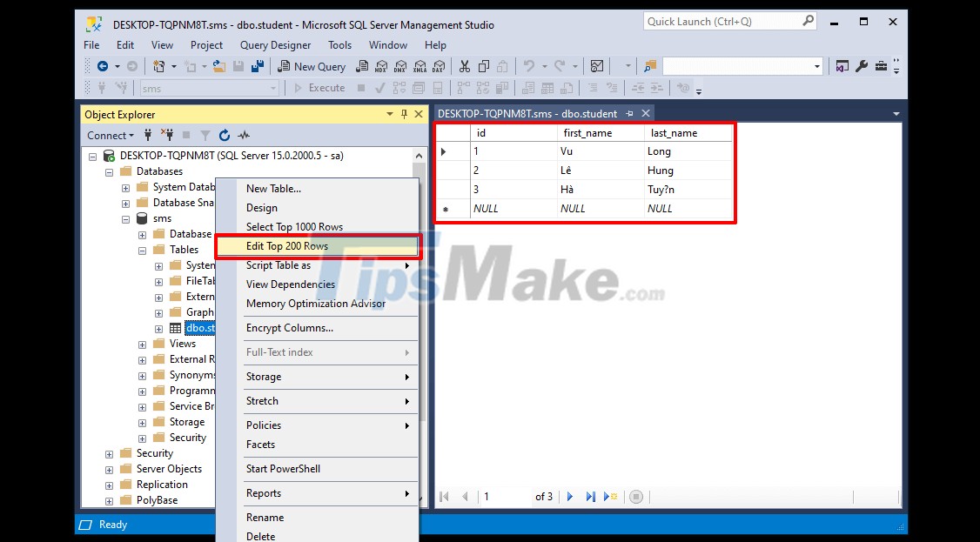
Task: Click the Filter icon in Object Explorer toolbar
Action: [x=206, y=135]
